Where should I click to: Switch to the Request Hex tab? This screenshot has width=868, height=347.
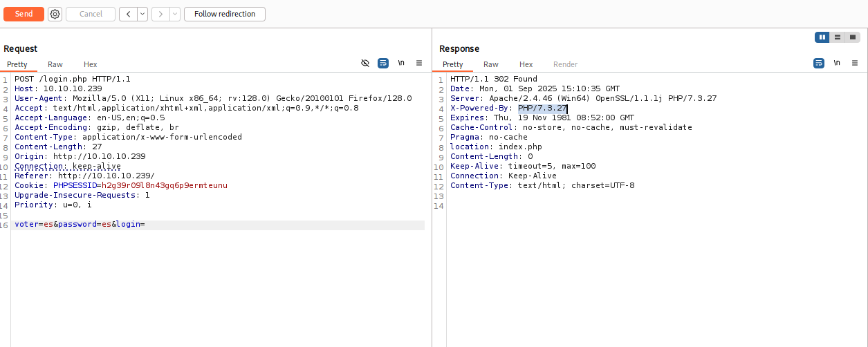[91, 64]
